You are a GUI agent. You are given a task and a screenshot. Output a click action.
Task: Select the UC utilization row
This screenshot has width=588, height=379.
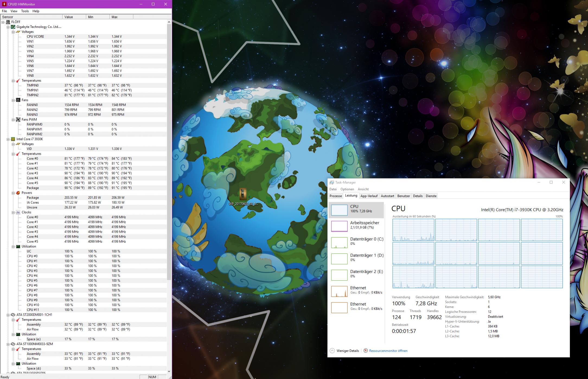(83, 251)
